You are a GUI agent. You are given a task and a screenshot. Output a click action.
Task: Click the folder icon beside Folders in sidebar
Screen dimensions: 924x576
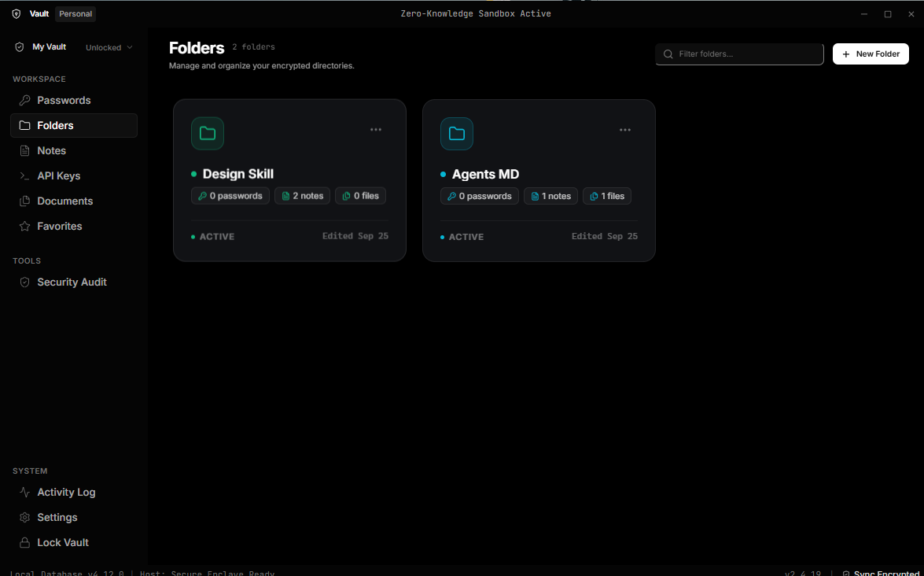pos(24,126)
